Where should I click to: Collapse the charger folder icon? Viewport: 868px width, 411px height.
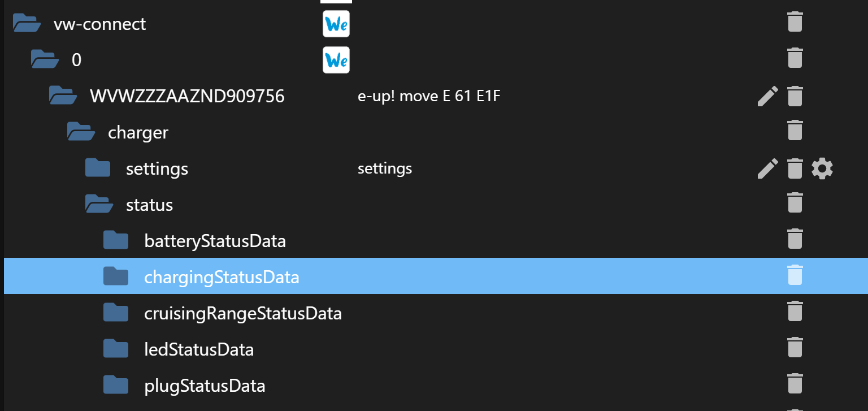click(x=81, y=132)
